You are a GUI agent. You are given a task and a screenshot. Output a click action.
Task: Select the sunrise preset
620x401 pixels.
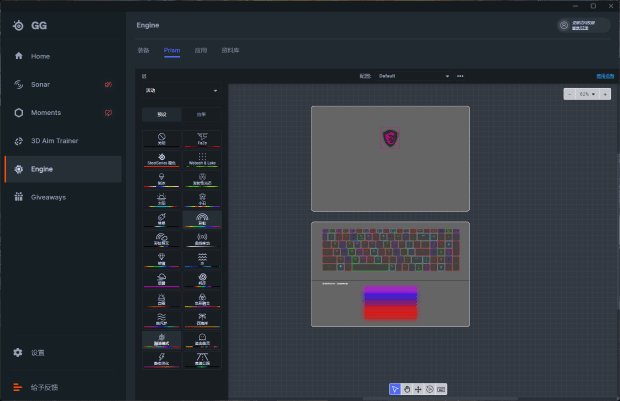click(162, 199)
